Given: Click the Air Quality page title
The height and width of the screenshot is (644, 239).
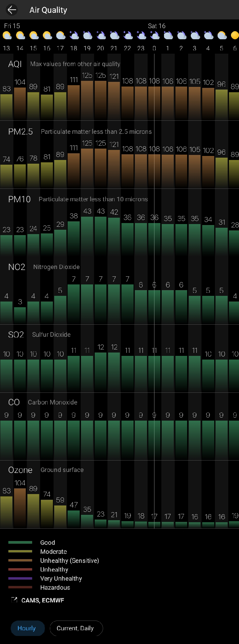Looking at the screenshot, I should [x=48, y=10].
